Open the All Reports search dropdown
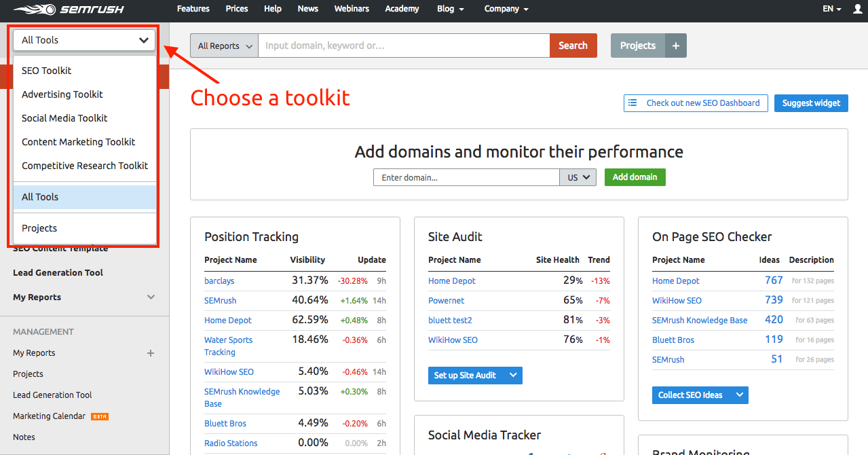 224,45
